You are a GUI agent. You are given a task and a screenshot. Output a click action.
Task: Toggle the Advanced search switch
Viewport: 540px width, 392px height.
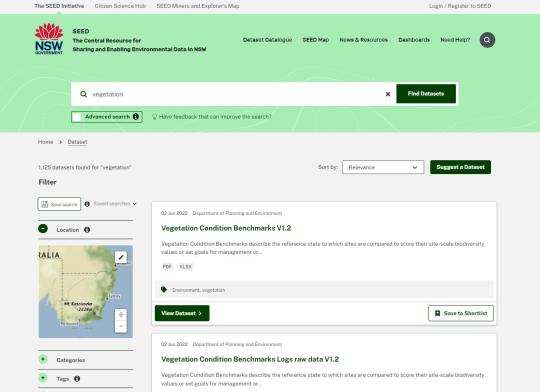[77, 117]
